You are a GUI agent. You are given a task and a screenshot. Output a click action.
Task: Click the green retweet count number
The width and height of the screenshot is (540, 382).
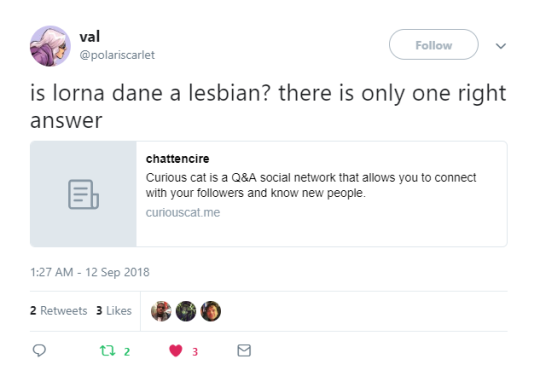tap(127, 352)
